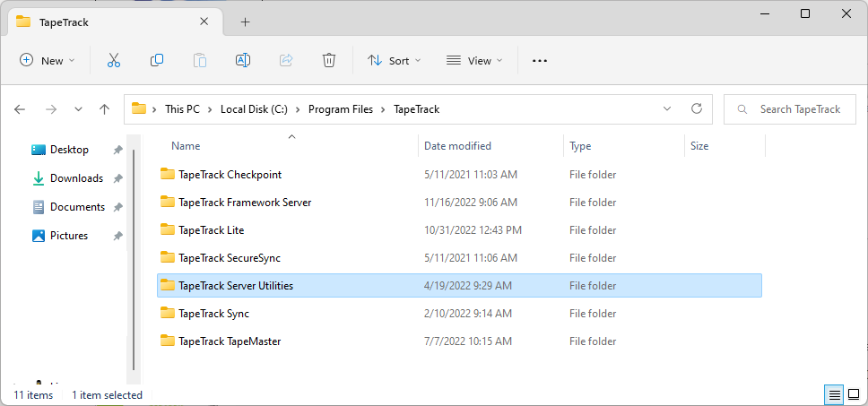Click the Search TapeTrack field
The width and height of the screenshot is (868, 406).
789,109
